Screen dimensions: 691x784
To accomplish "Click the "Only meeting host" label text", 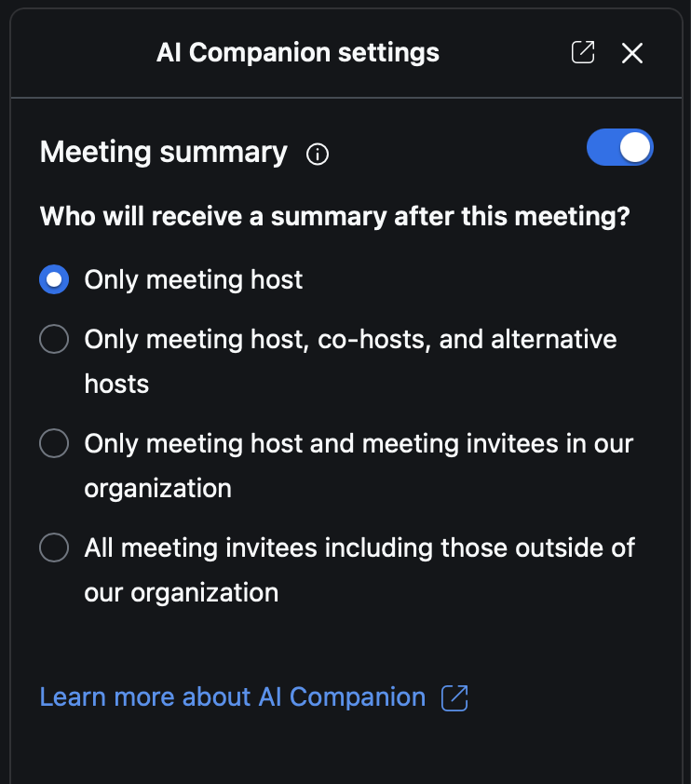I will 194,279.
